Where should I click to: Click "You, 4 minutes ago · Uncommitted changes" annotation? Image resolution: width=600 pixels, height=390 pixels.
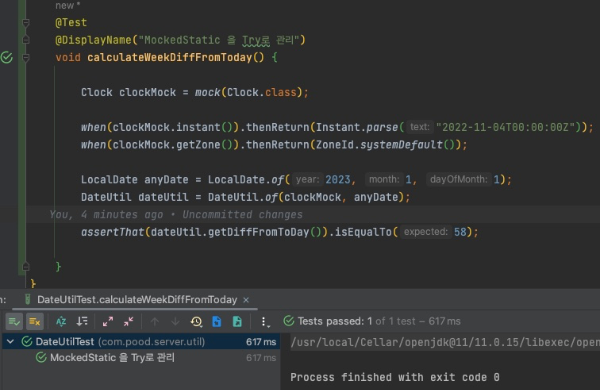click(x=176, y=215)
